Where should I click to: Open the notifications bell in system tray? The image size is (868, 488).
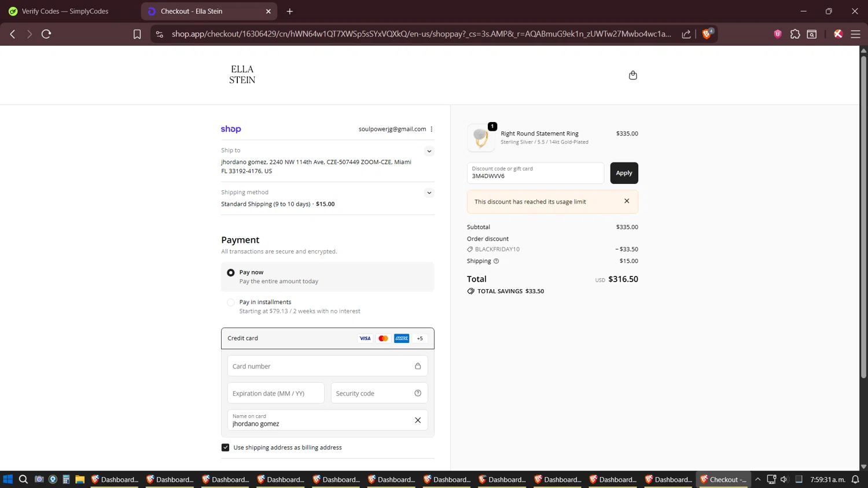tap(855, 479)
